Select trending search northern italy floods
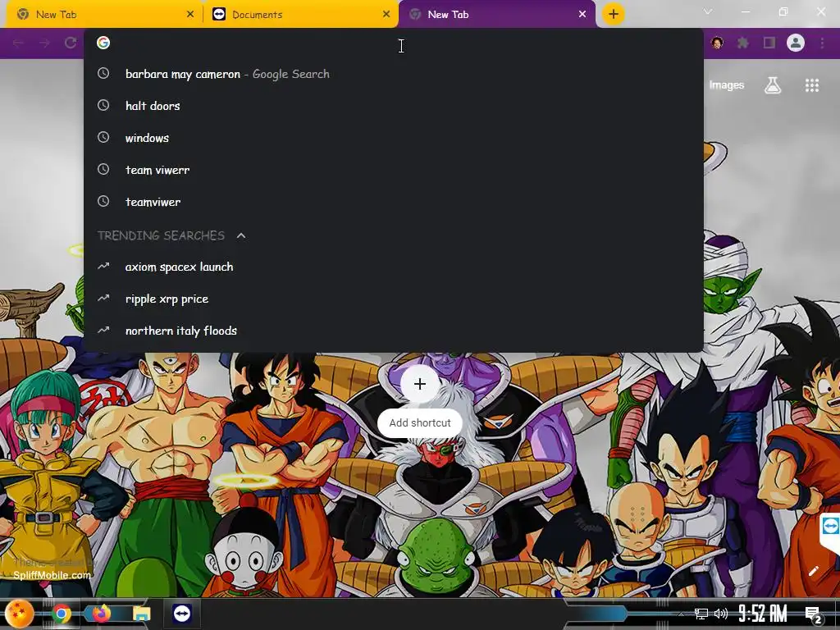The image size is (840, 630). 393,331
